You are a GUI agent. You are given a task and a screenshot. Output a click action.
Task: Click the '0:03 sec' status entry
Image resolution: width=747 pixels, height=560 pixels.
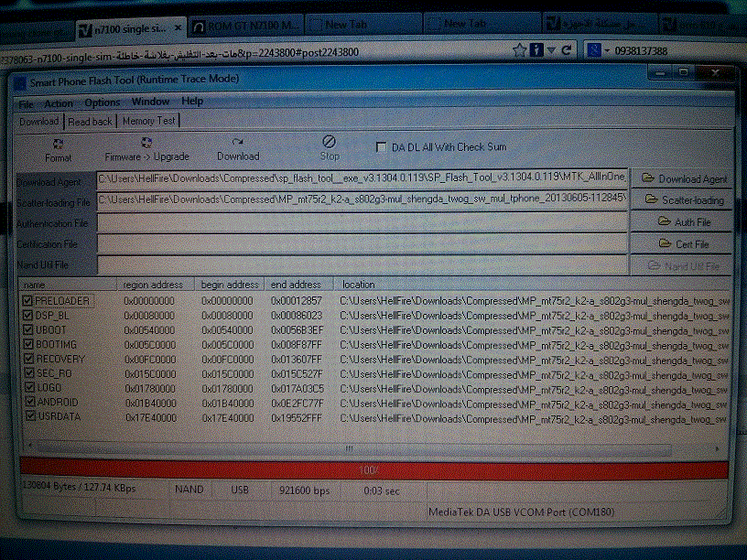[x=381, y=490]
